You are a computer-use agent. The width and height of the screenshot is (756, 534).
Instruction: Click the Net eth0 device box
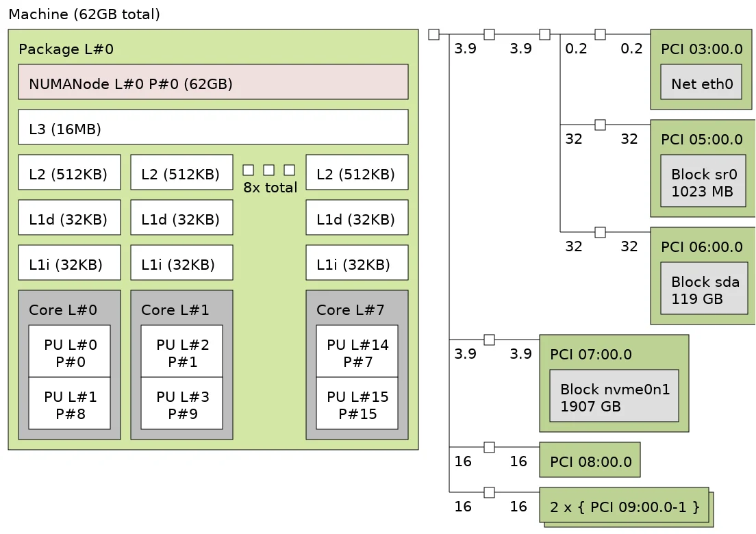701,82
